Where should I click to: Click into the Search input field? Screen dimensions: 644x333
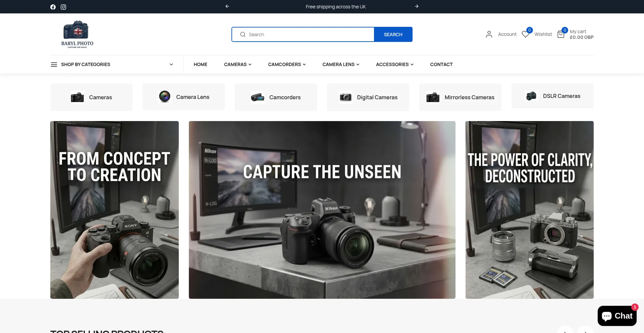pyautogui.click(x=303, y=35)
